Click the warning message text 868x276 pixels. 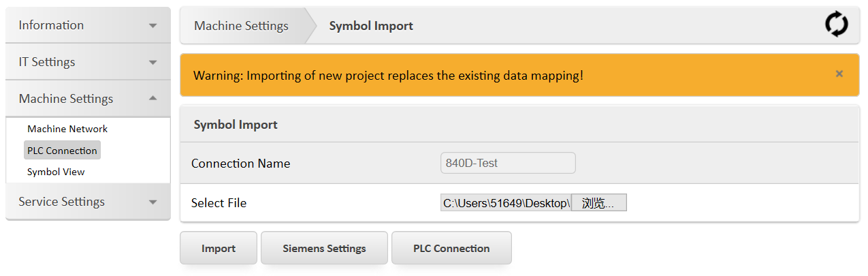[x=388, y=75]
